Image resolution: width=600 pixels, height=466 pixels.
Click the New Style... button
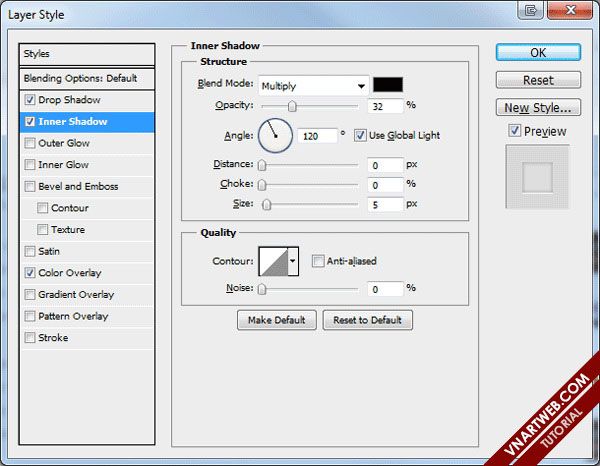pyautogui.click(x=538, y=107)
